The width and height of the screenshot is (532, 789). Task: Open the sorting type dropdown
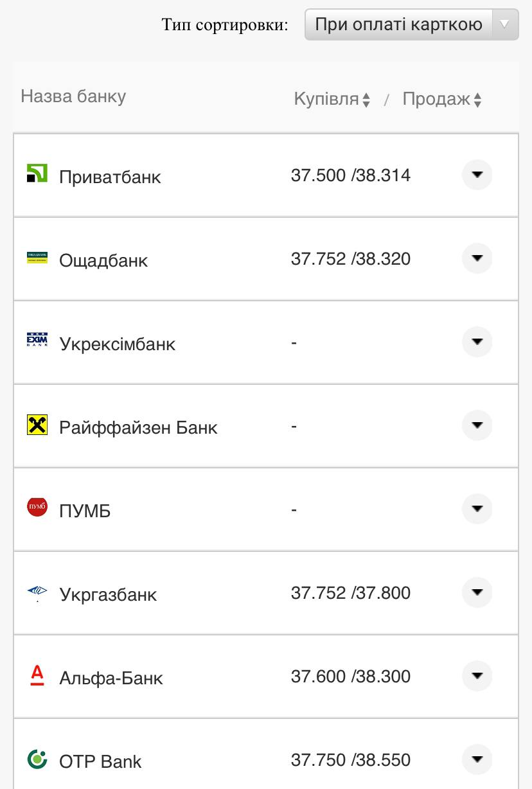coord(411,25)
